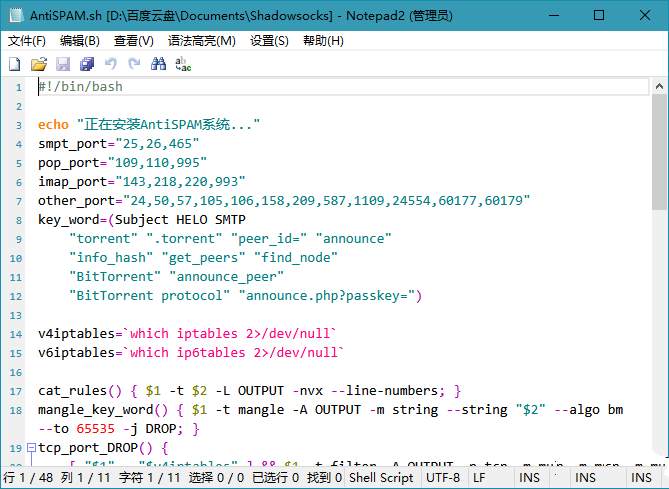Open the 帮助(H) menu
Viewport: 669px width, 489px height.
coord(323,41)
